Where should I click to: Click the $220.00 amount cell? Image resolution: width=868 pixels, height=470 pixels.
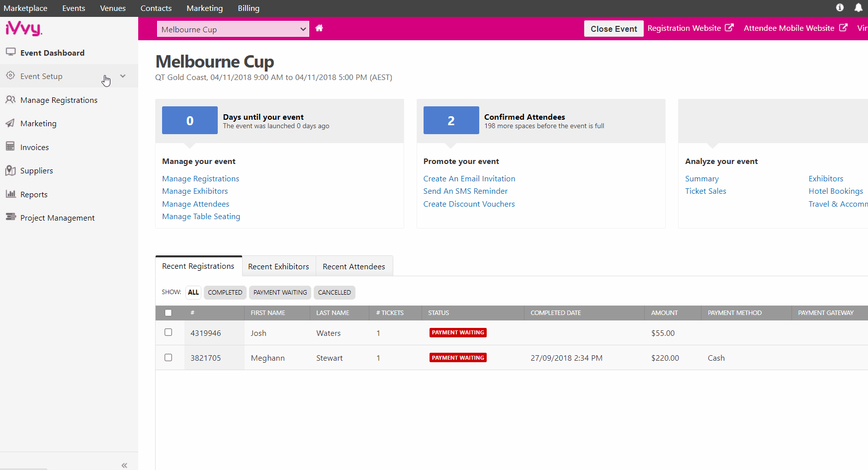[665, 358]
